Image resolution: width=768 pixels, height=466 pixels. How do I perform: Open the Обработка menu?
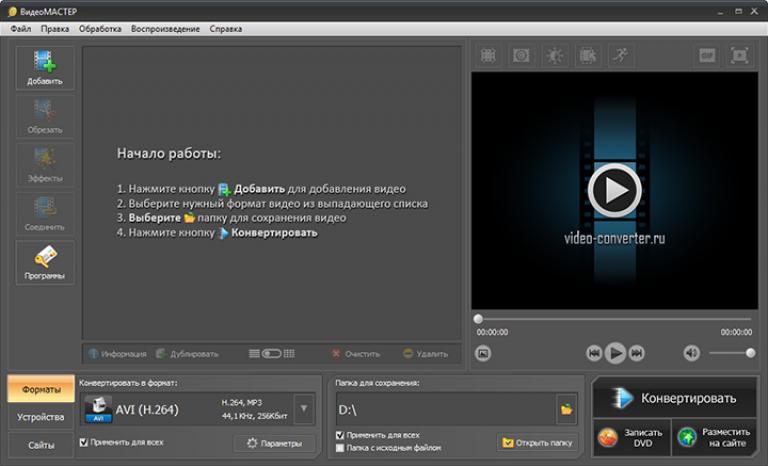point(100,29)
